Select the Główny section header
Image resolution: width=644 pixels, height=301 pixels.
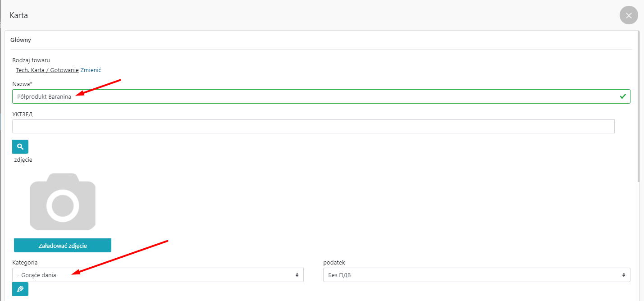point(21,40)
